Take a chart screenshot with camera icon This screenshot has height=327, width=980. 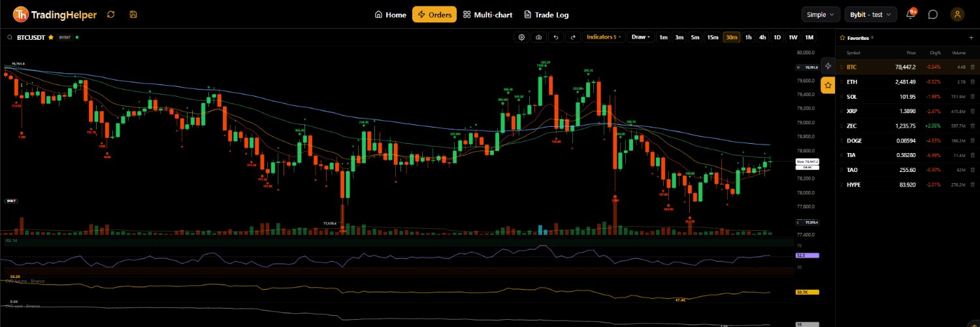pyautogui.click(x=539, y=37)
